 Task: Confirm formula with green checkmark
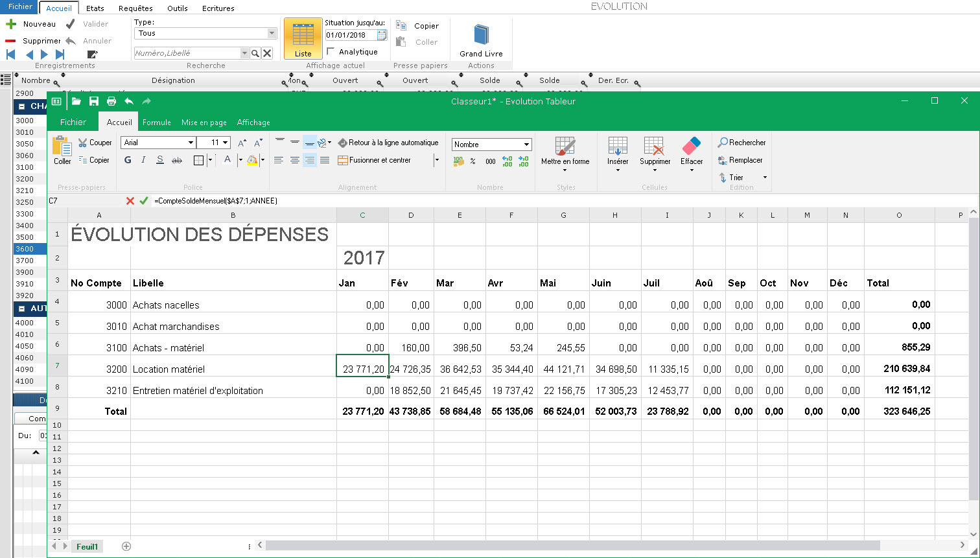tap(144, 201)
